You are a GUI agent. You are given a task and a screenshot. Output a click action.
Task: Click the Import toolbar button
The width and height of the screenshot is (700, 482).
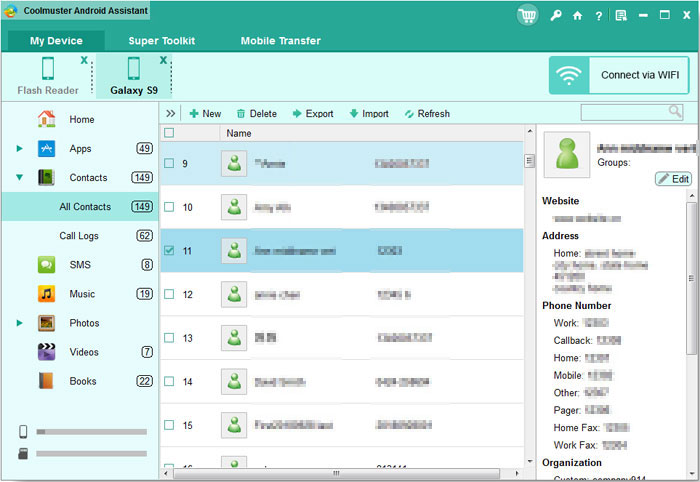(369, 114)
